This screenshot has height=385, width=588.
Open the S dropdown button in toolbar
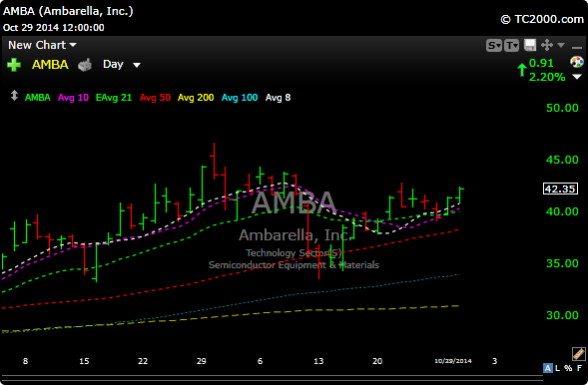point(493,45)
